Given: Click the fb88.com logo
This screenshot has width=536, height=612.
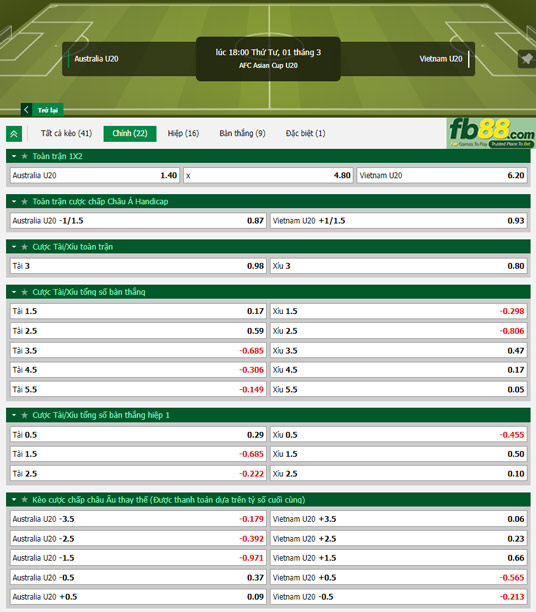Looking at the screenshot, I should [x=491, y=133].
